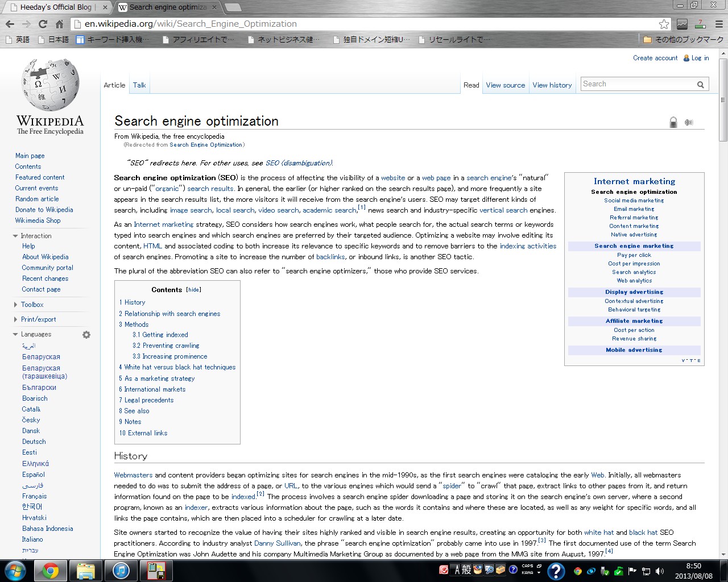
Task: Open the View history tab
Action: pyautogui.click(x=552, y=85)
